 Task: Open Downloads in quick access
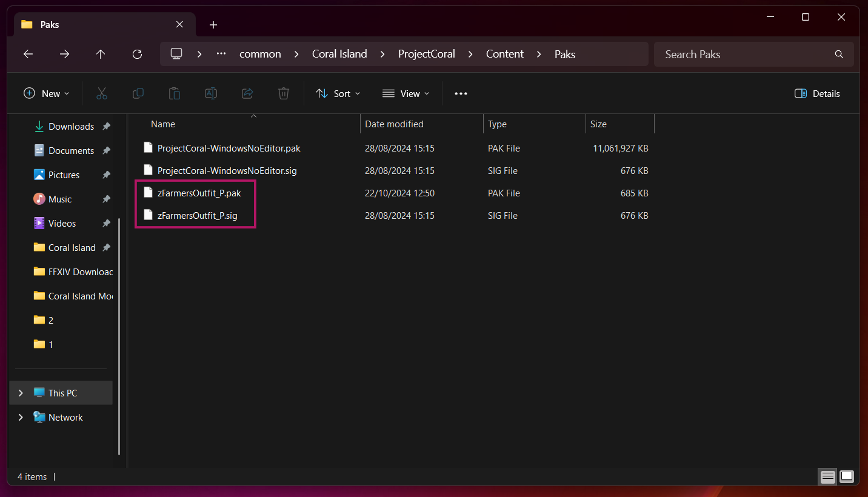(x=72, y=126)
